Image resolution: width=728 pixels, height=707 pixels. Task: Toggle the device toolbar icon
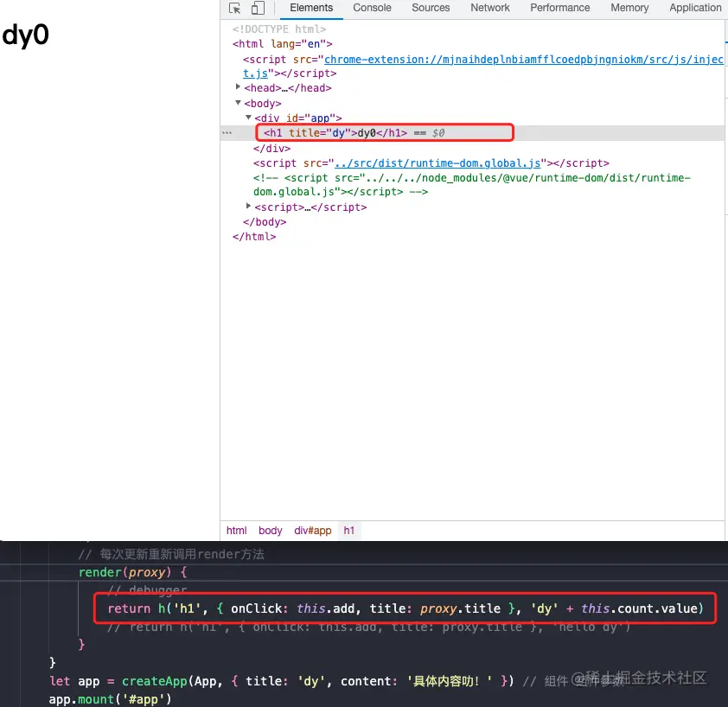(x=259, y=9)
